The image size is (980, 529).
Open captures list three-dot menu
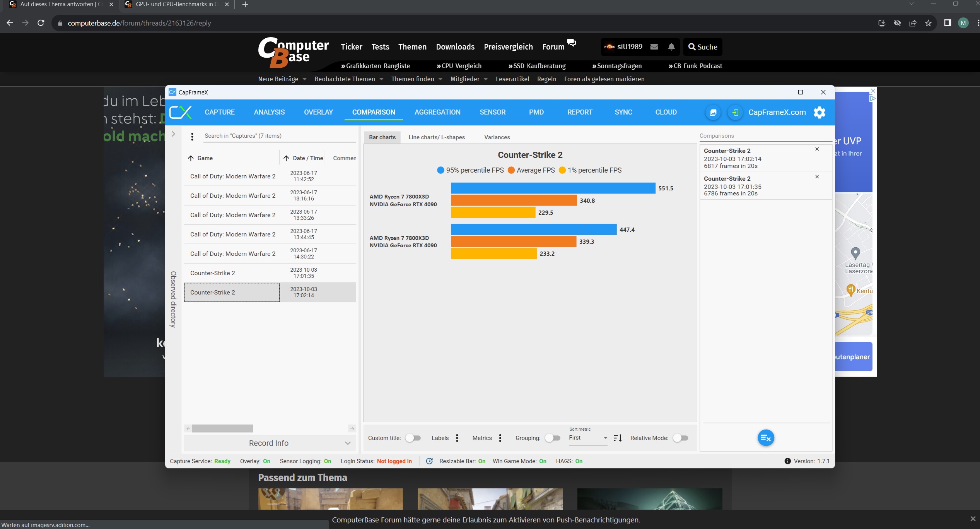pyautogui.click(x=192, y=136)
